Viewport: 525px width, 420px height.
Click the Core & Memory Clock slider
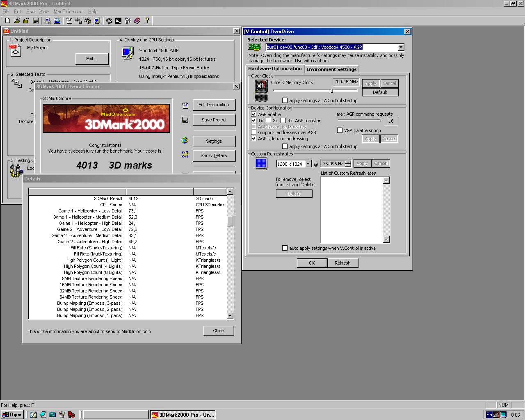click(315, 91)
